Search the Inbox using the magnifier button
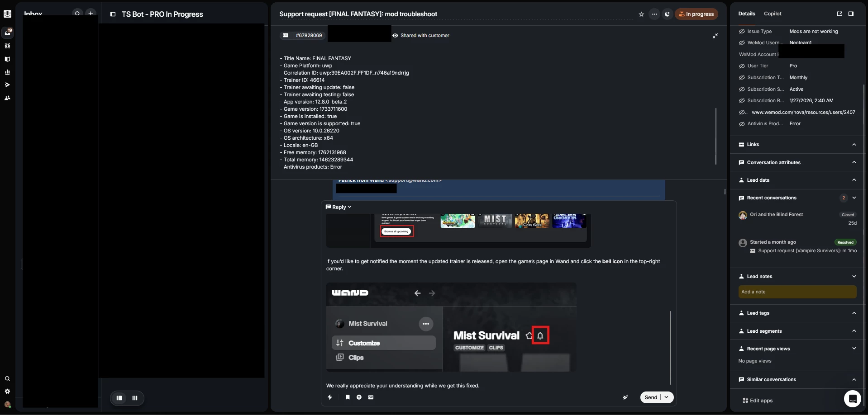This screenshot has height=415, width=868. (77, 14)
